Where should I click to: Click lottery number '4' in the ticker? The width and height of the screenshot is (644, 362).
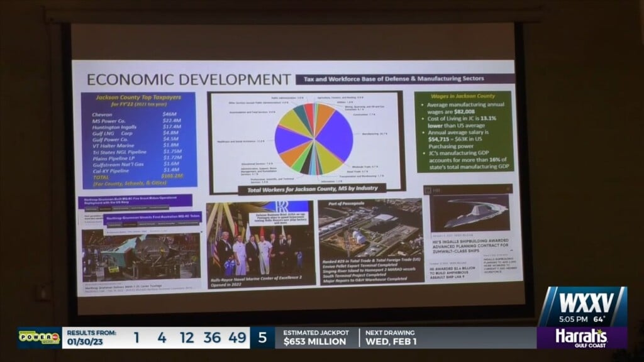point(162,337)
